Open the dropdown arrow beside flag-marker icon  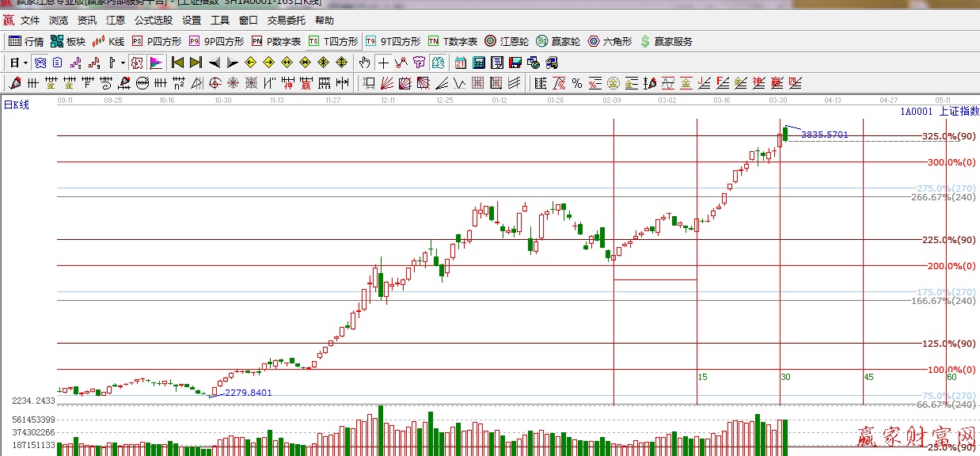pos(123,63)
